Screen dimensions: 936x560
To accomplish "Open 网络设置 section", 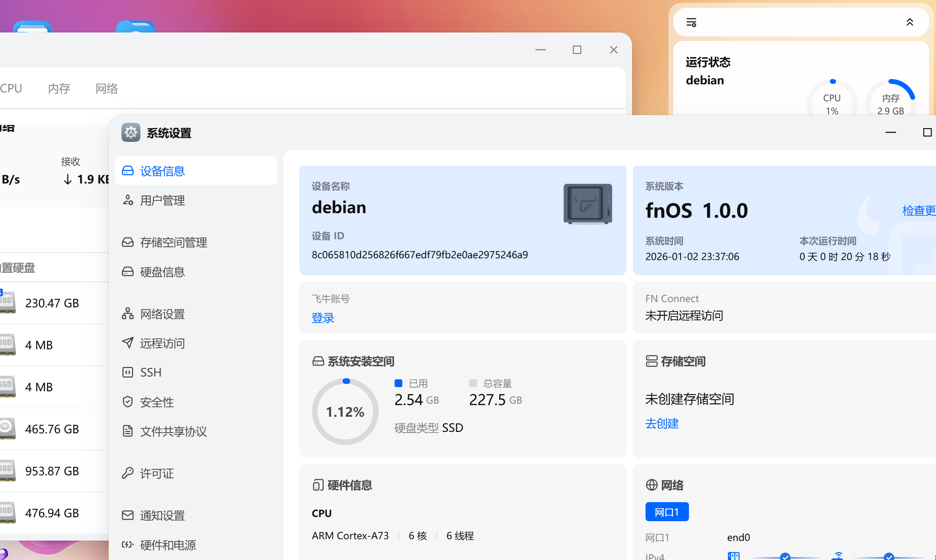I will [162, 314].
